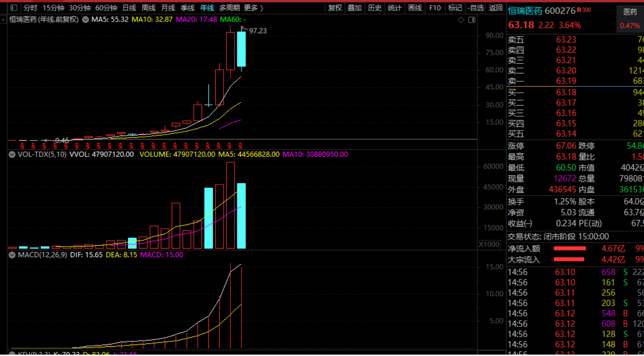Click 买五 price 63.14
Screen dimensions: 644x356
[566, 134]
